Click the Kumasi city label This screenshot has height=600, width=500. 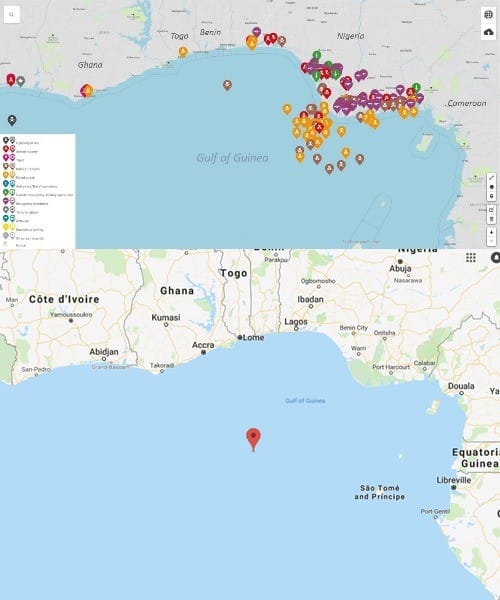tap(166, 317)
